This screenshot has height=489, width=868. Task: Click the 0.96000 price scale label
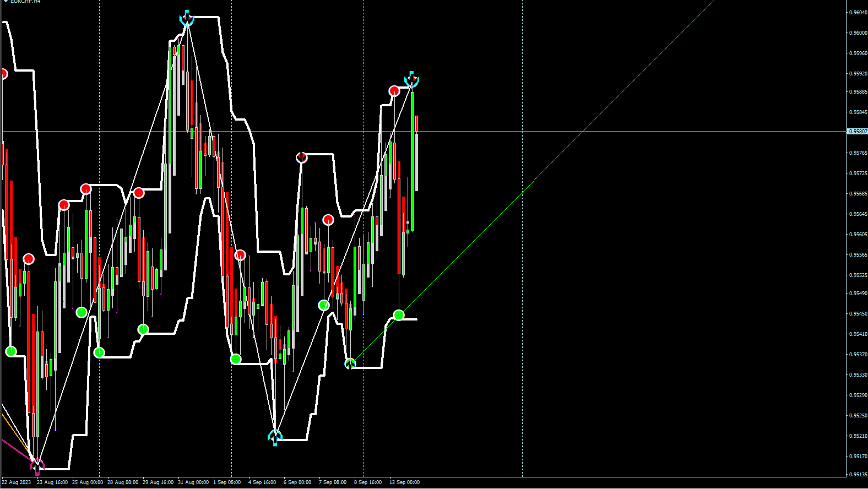coord(858,33)
